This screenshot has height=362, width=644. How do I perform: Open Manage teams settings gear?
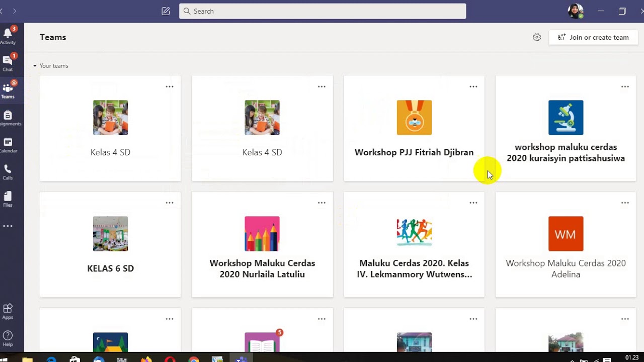[x=537, y=37]
